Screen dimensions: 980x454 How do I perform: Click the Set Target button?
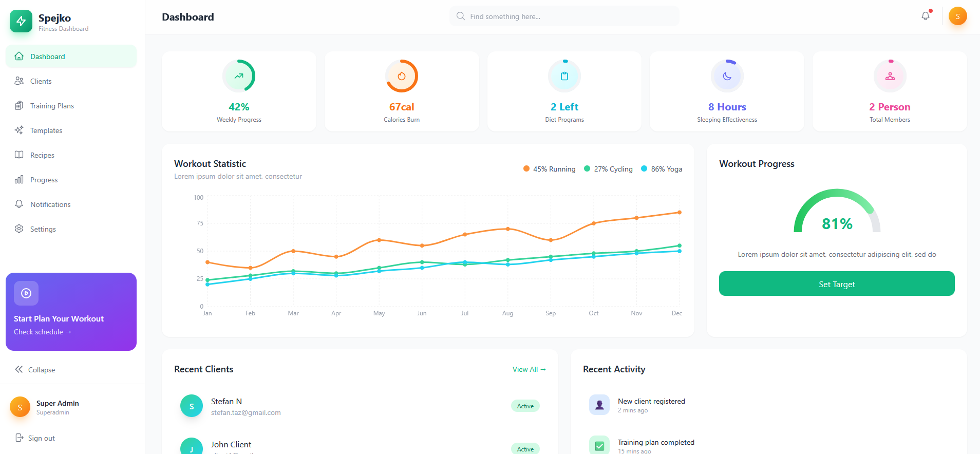(837, 283)
